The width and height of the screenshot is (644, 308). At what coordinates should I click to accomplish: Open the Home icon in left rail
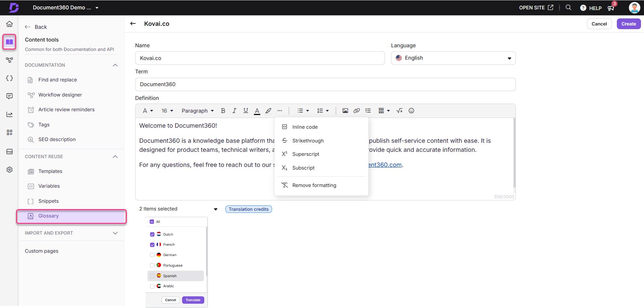coord(9,24)
